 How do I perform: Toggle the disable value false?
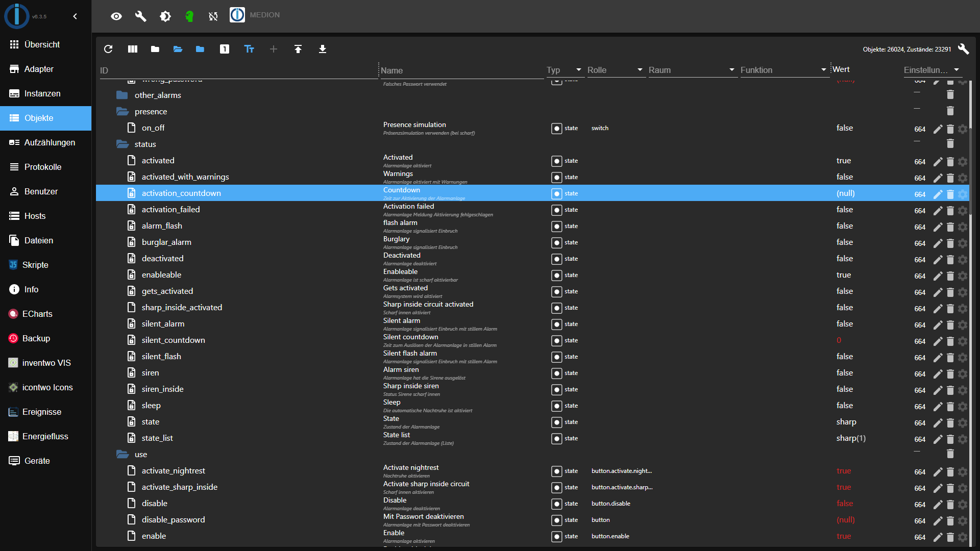tap(845, 504)
